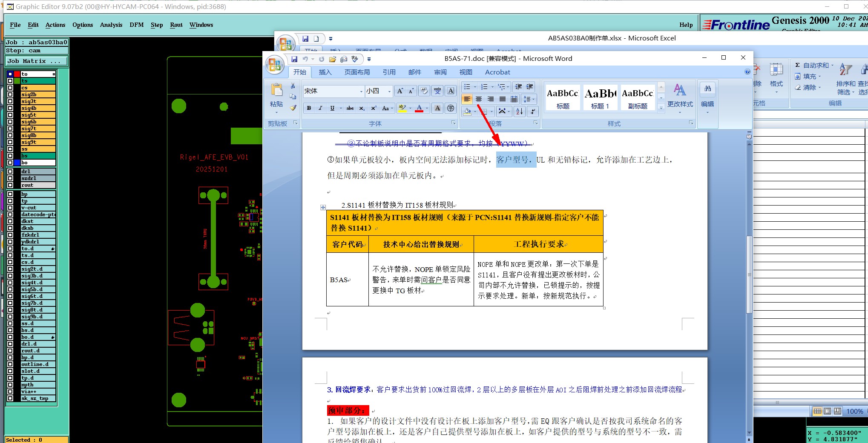Toggle the checkbox for layer v-cut
The width and height of the screenshot is (868, 443).
[x=10, y=208]
